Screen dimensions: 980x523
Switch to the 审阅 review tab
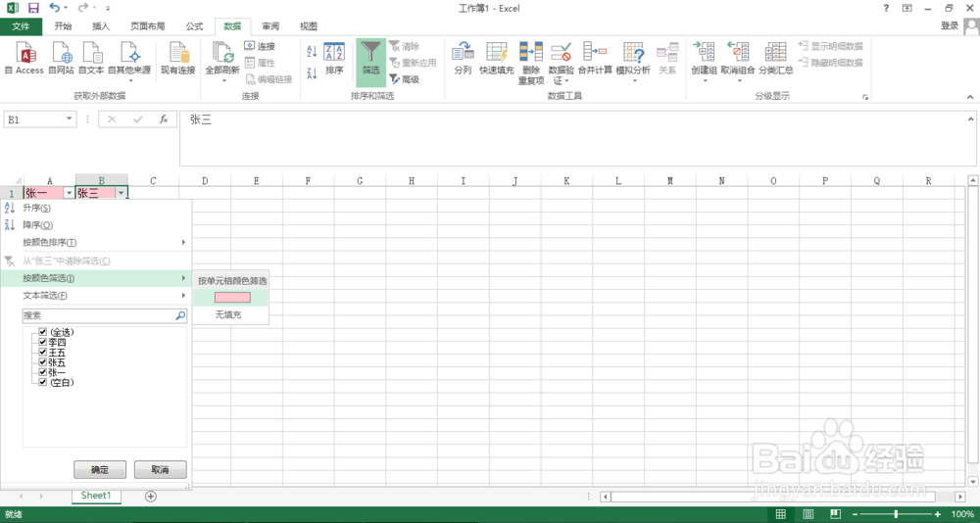click(x=270, y=26)
